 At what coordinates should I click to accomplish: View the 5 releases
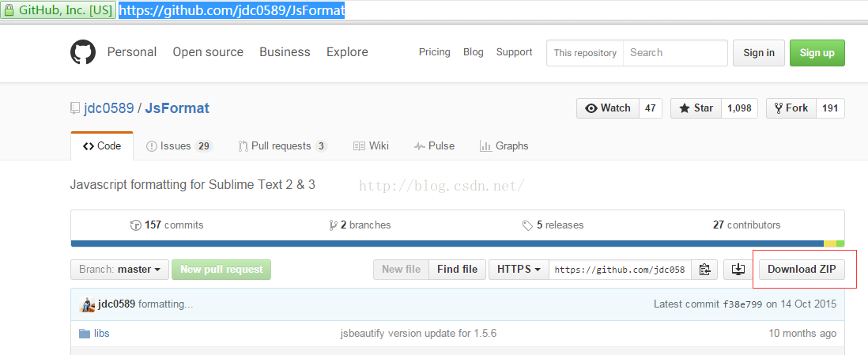(x=553, y=225)
